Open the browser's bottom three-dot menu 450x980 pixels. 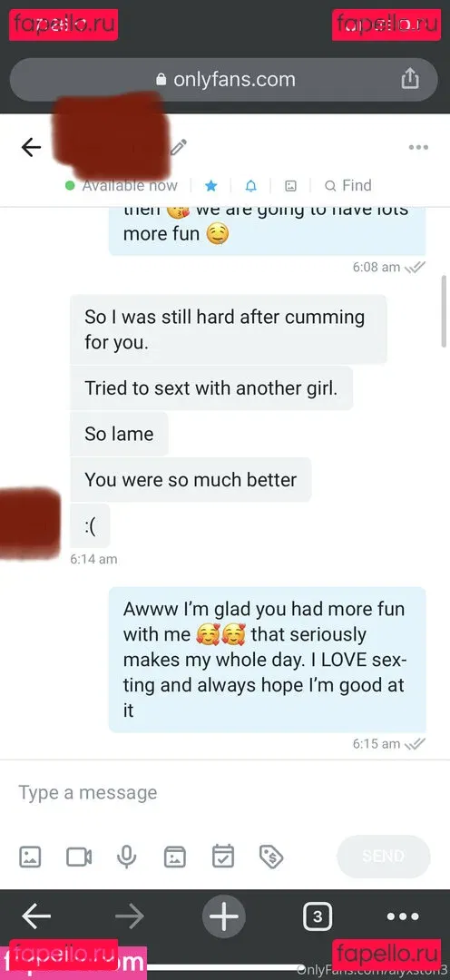pos(403,916)
